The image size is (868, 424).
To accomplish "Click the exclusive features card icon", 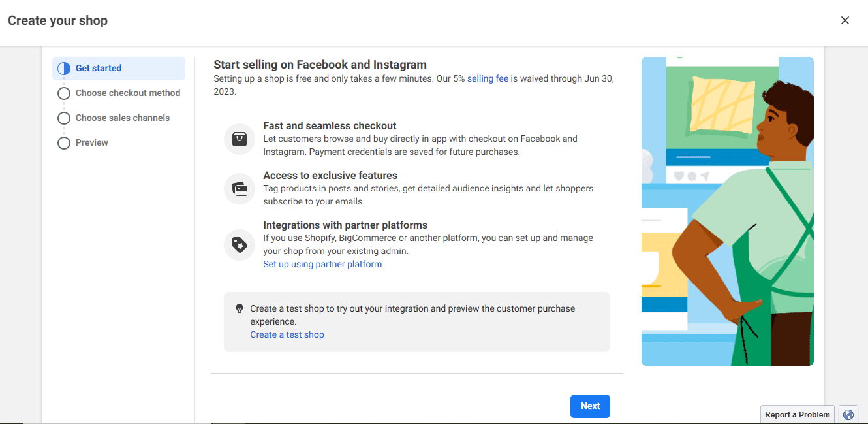I will [240, 189].
